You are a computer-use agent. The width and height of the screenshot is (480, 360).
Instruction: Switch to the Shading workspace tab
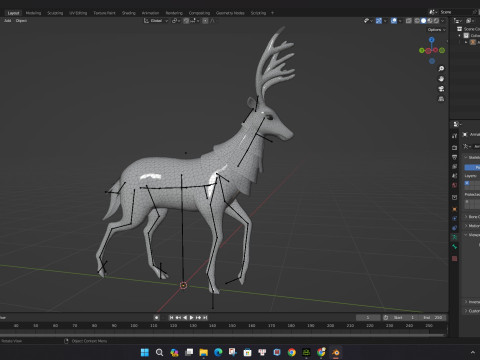coord(129,13)
